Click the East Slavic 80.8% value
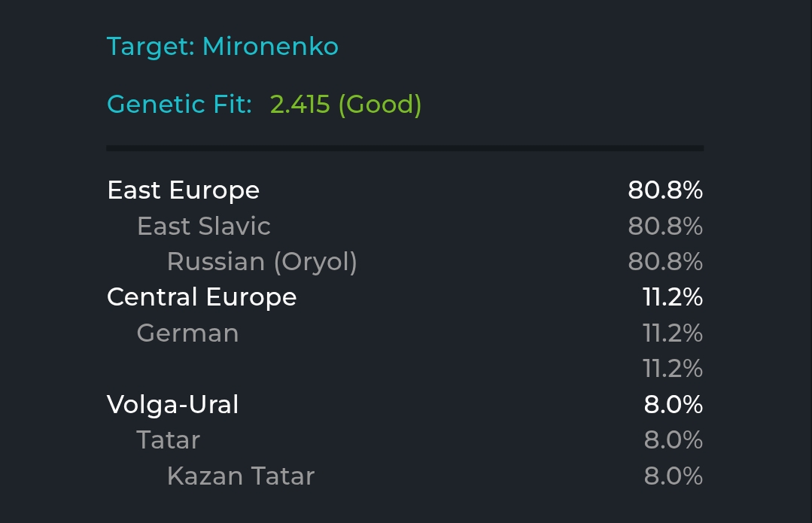Viewport: 812px width, 523px height. (x=665, y=227)
